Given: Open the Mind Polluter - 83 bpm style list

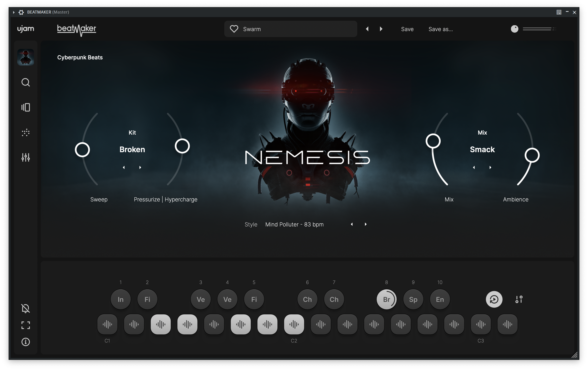Looking at the screenshot, I should click(x=295, y=225).
